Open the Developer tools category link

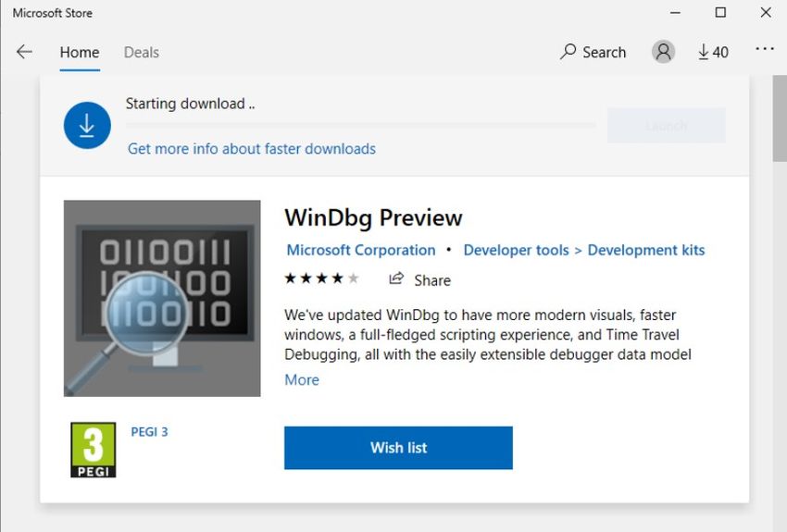pyautogui.click(x=516, y=250)
